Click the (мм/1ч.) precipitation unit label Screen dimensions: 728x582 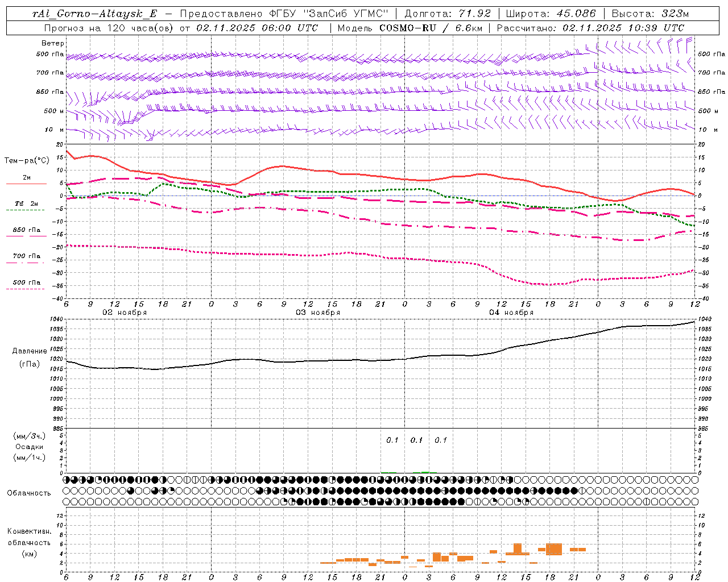click(30, 458)
